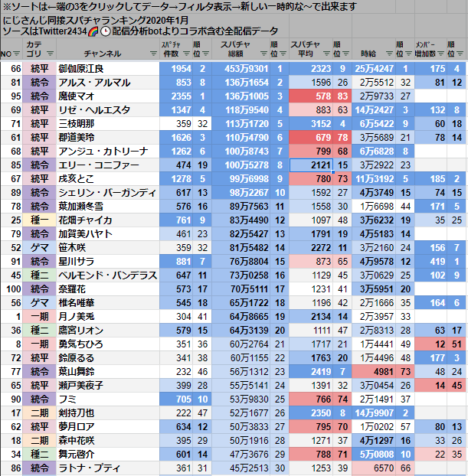This screenshot has width=468, height=476.
Task: Select the channel cell 勇気ちひろ
Action: [x=107, y=344]
